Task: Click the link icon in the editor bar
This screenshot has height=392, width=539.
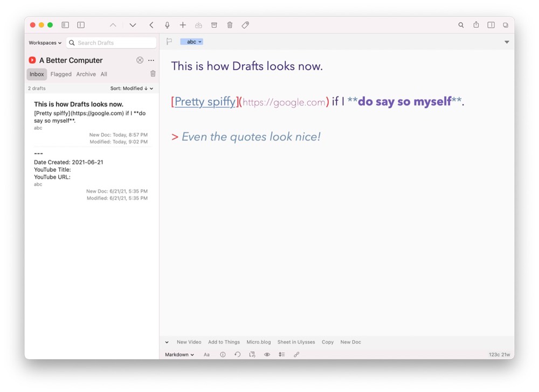Action: pos(295,354)
